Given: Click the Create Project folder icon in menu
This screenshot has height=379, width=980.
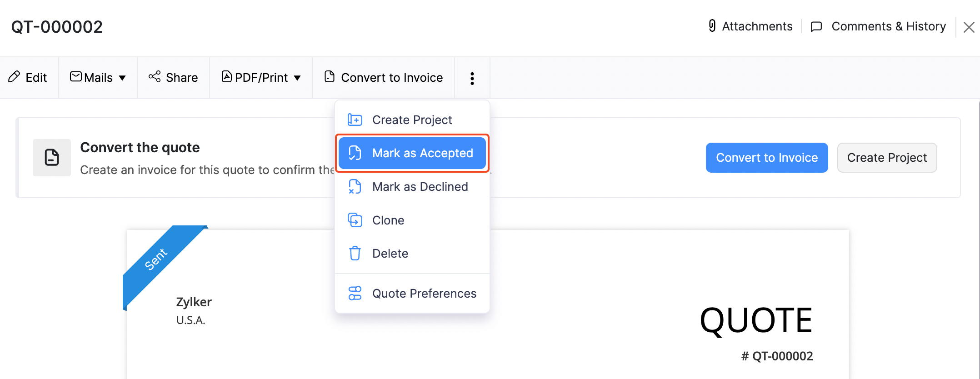Looking at the screenshot, I should tap(355, 120).
